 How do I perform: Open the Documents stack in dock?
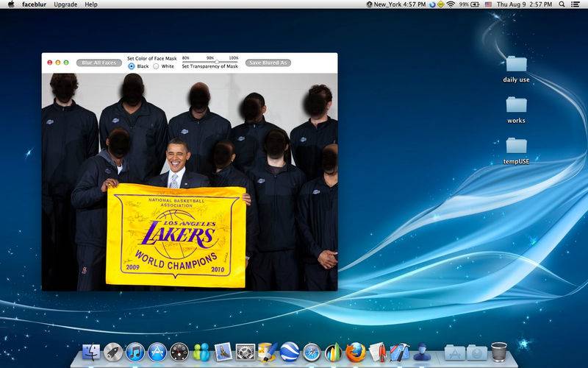pyautogui.click(x=477, y=353)
